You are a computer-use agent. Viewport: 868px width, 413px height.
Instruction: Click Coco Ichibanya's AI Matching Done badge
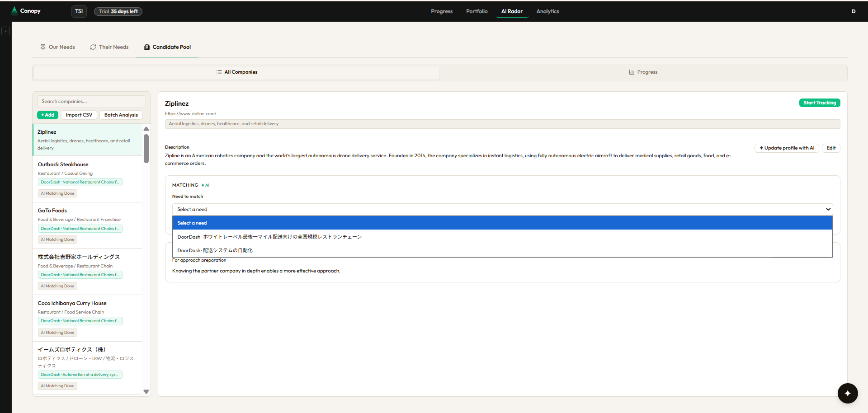tap(57, 333)
